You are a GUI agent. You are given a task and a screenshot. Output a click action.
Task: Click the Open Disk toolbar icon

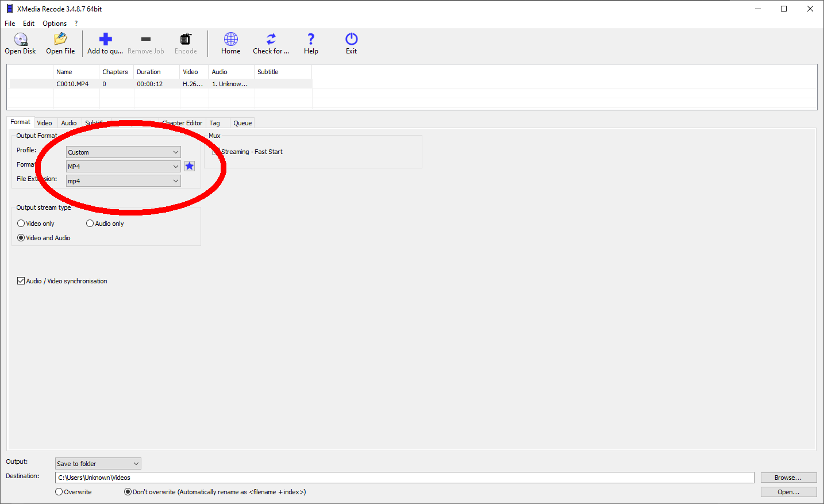(x=21, y=39)
